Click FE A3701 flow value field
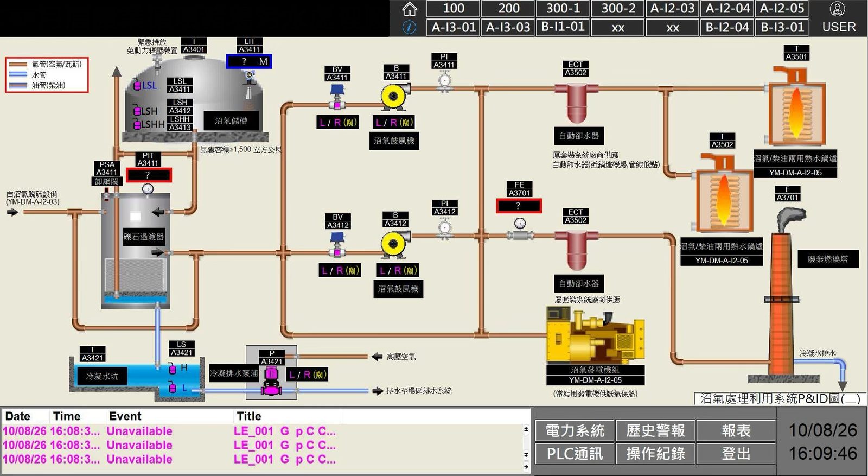The width and height of the screenshot is (868, 476). pyautogui.click(x=519, y=206)
